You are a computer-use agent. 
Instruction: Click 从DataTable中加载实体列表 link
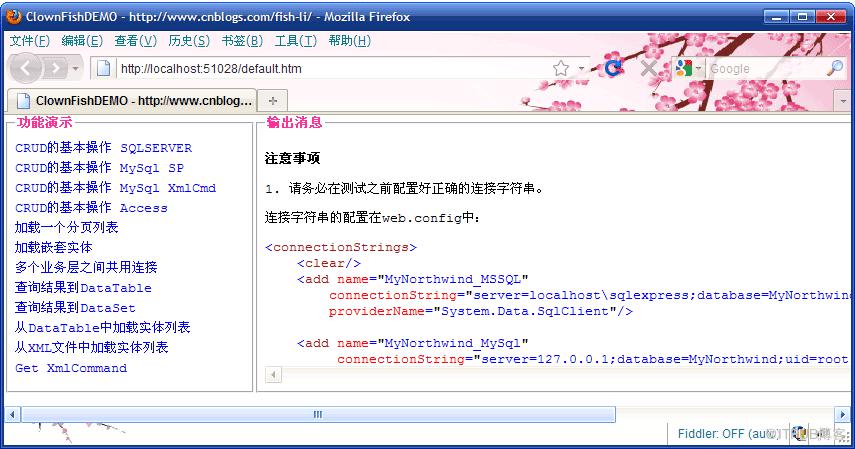click(103, 327)
